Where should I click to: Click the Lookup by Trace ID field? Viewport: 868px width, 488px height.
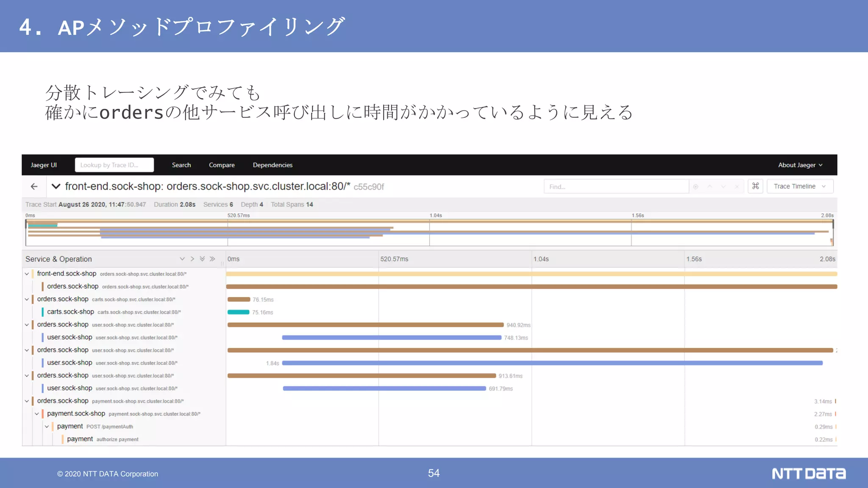[114, 165]
